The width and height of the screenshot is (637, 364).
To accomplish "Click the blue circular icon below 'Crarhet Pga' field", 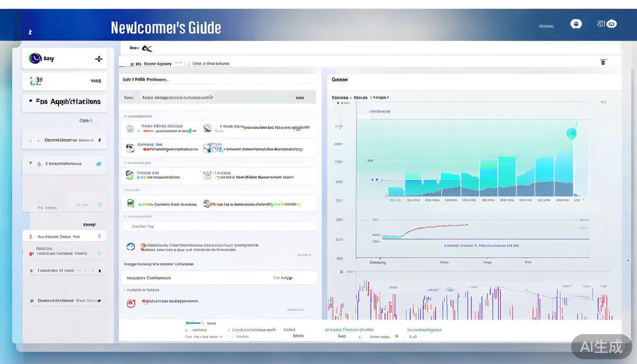I will (130, 246).
